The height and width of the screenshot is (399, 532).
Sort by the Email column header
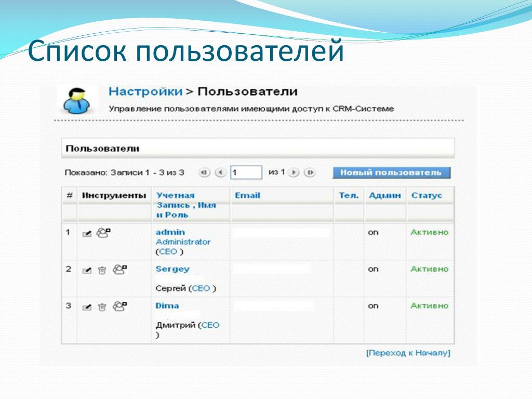click(x=248, y=195)
